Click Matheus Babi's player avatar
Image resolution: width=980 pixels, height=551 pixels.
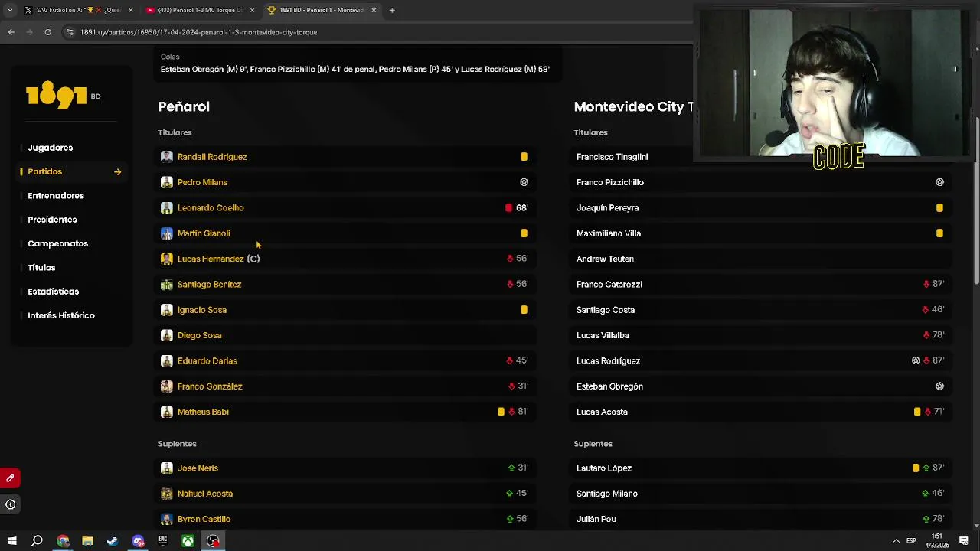click(x=166, y=412)
